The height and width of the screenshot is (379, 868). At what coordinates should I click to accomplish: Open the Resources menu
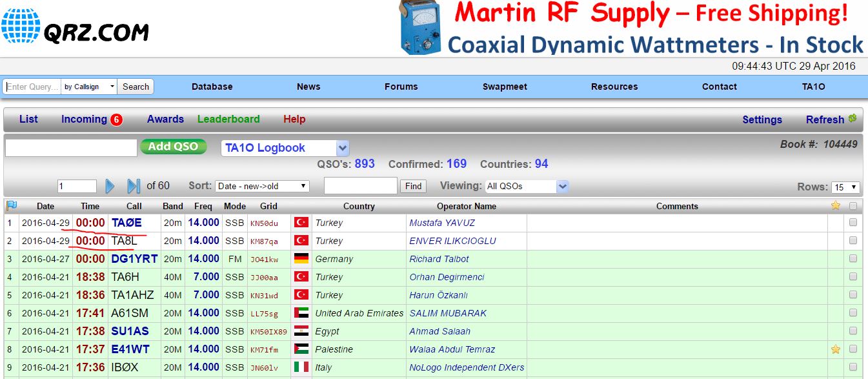pyautogui.click(x=614, y=87)
